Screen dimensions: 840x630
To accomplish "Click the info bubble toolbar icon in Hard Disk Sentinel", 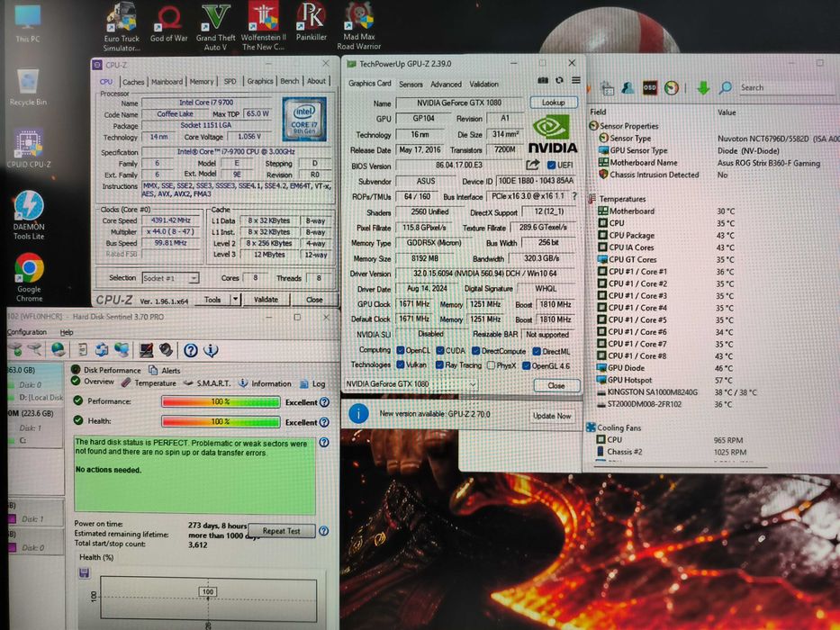I will (211, 350).
